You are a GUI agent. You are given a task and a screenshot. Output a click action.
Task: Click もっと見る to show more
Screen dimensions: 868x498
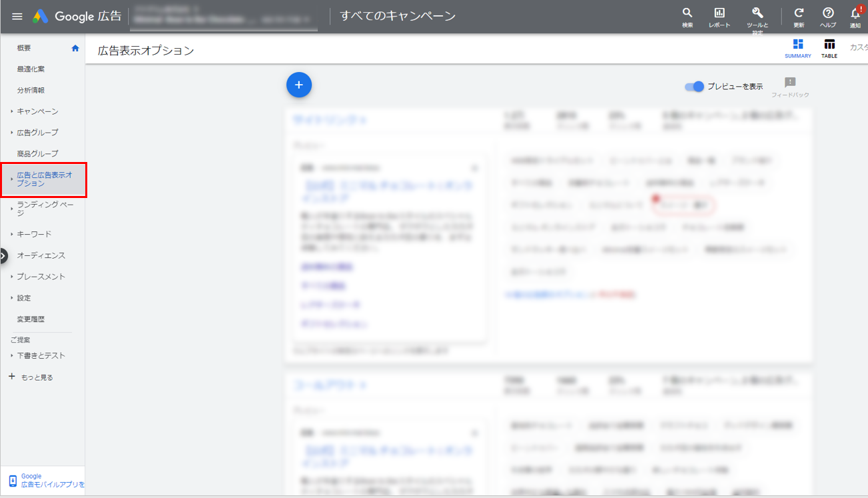[37, 377]
